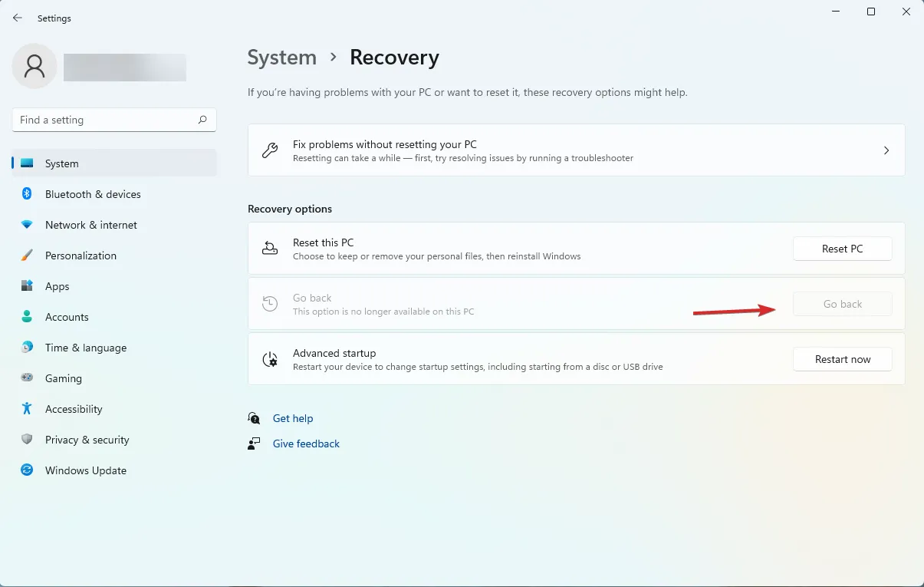Expand Fix problems without resetting chevron
This screenshot has width=924, height=587.
pyautogui.click(x=886, y=150)
